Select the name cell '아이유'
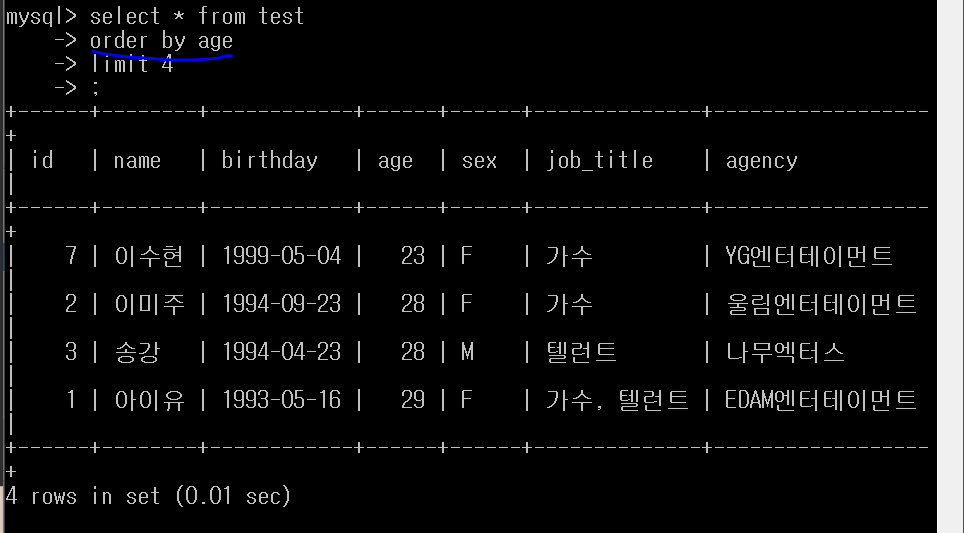This screenshot has width=964, height=533. click(149, 400)
